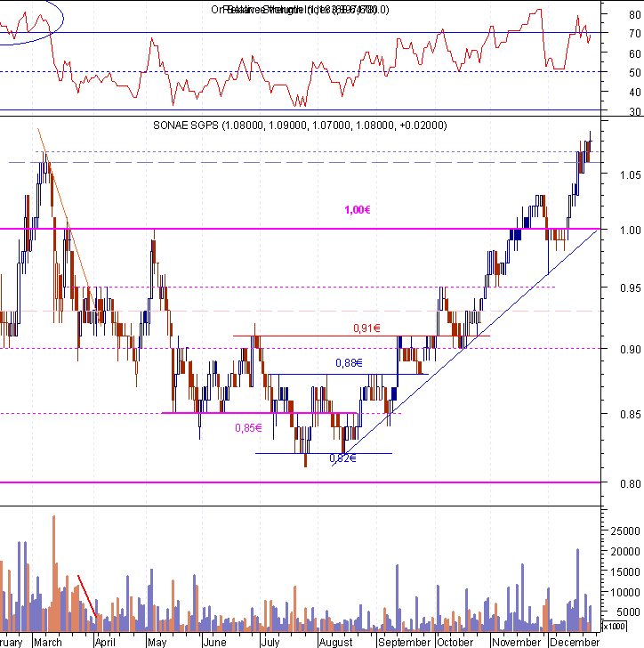Click the RSI 40 axis value
Viewport: 644px width, 648px height.
pyautogui.click(x=635, y=93)
